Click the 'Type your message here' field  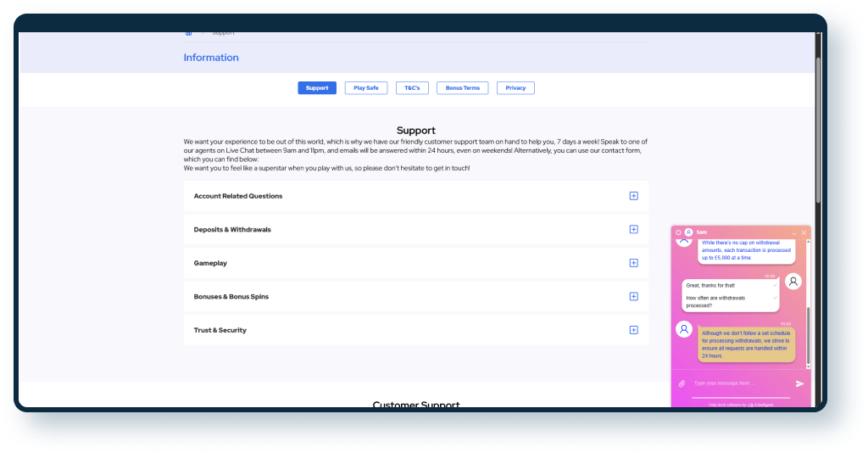739,383
